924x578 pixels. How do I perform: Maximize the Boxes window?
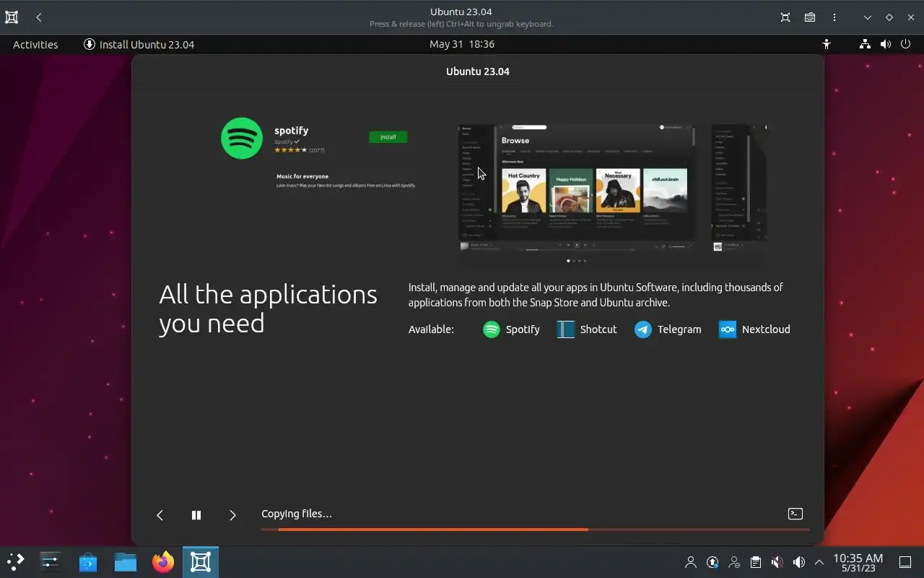click(889, 17)
